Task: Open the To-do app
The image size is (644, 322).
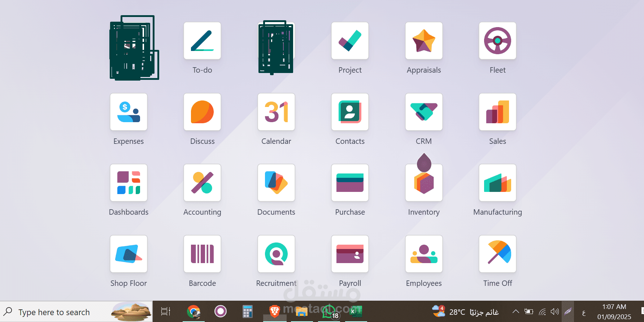Action: click(202, 40)
